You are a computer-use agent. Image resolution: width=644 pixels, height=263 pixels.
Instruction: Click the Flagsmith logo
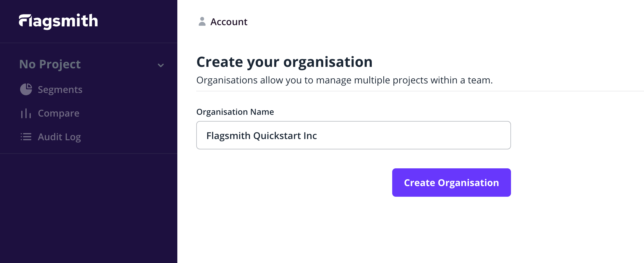[58, 21]
